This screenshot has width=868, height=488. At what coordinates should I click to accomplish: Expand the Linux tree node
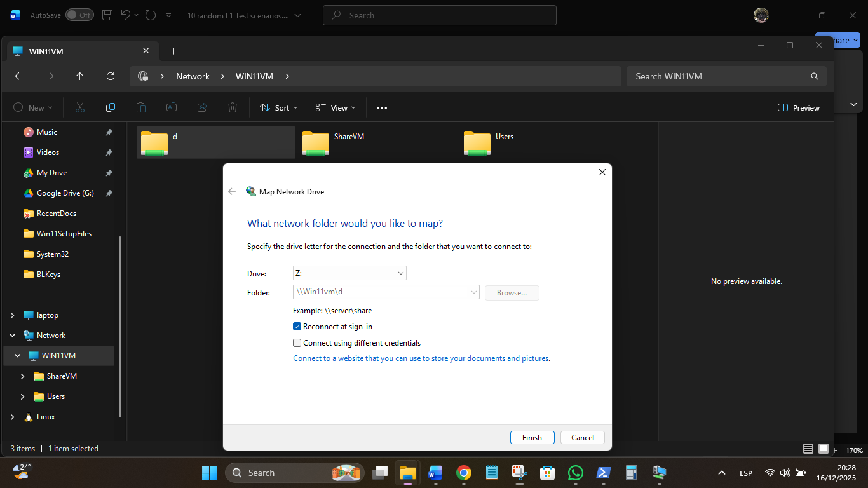coord(13,417)
